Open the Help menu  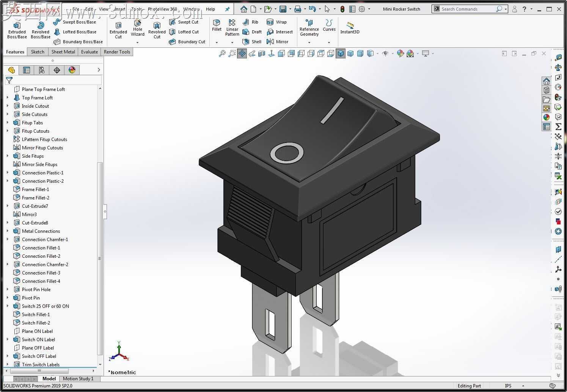(210, 9)
